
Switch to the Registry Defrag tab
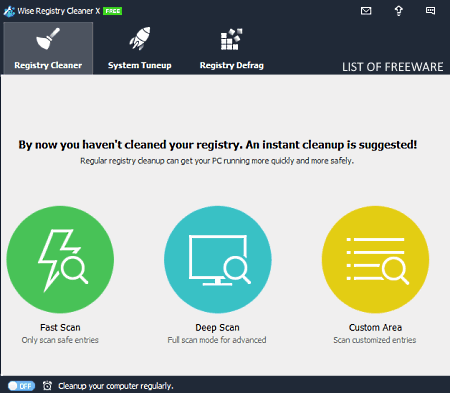point(232,48)
